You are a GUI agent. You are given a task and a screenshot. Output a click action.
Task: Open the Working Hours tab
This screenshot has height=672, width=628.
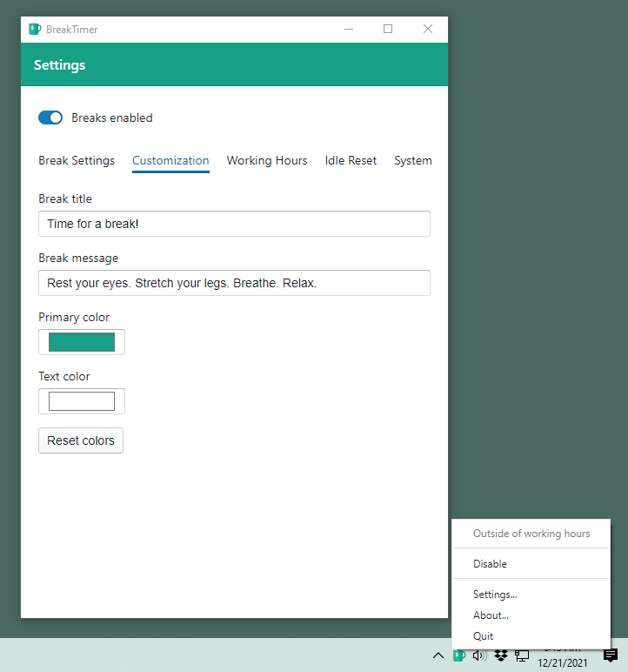click(267, 161)
